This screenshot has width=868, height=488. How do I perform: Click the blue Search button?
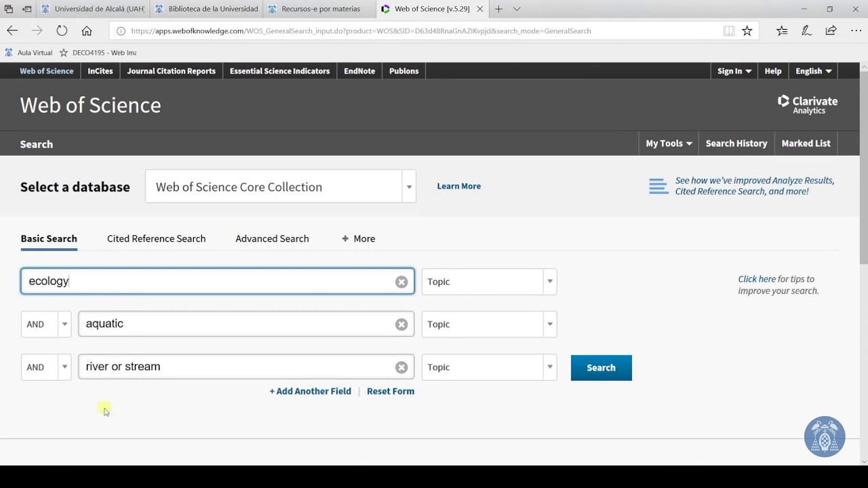pyautogui.click(x=601, y=367)
